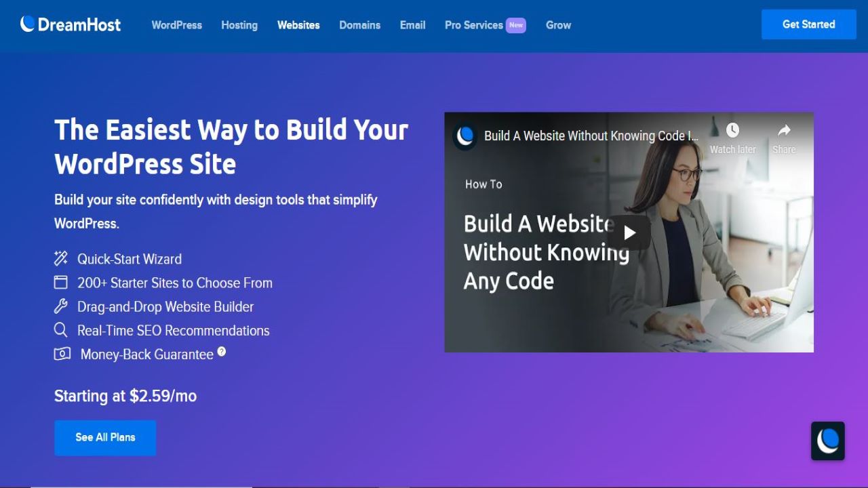Click the text 'Real-Time SEO Recommendations'

(174, 330)
